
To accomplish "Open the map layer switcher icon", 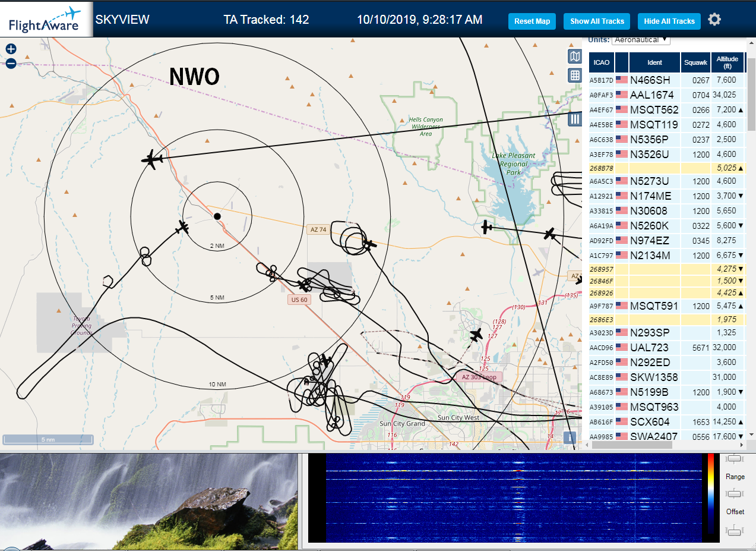I will [x=574, y=56].
